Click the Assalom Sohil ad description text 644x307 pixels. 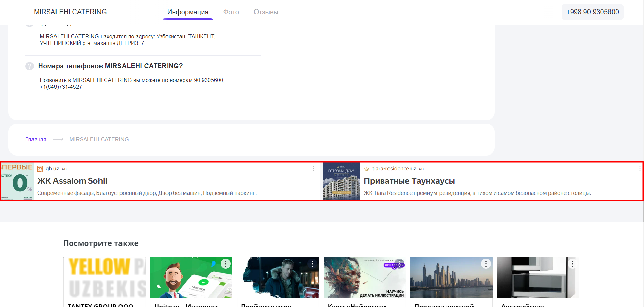[x=147, y=193]
